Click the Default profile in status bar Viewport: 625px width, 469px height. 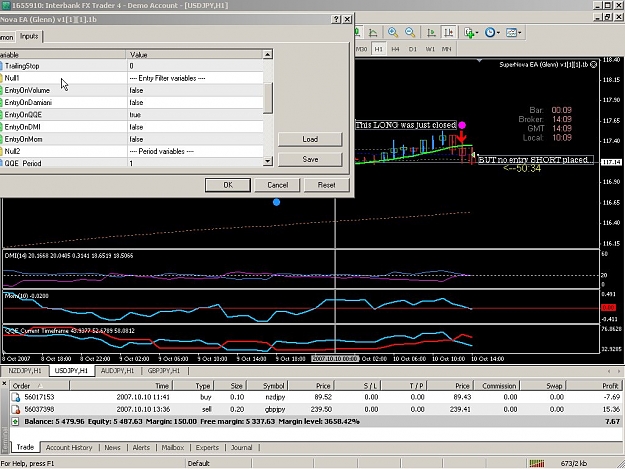(x=198, y=463)
